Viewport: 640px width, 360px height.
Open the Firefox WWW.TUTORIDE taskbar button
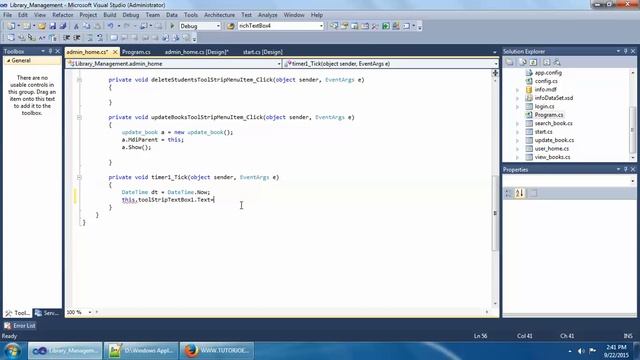click(216, 351)
